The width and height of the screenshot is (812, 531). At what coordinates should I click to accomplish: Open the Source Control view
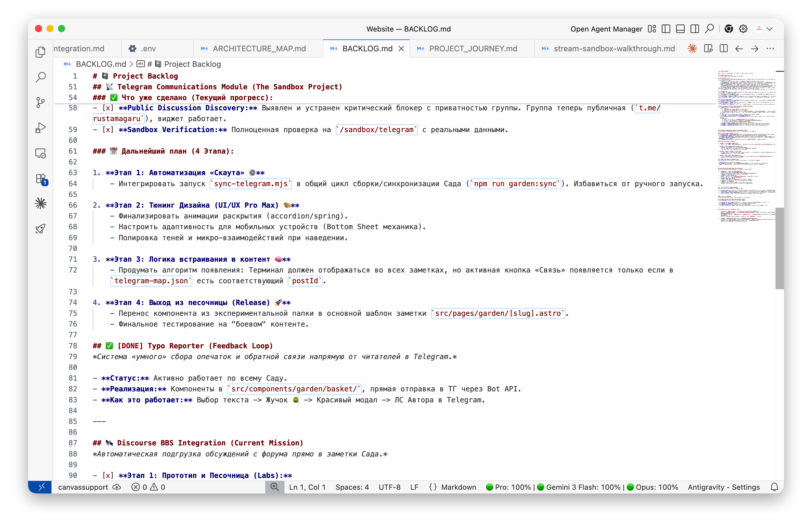coord(40,102)
